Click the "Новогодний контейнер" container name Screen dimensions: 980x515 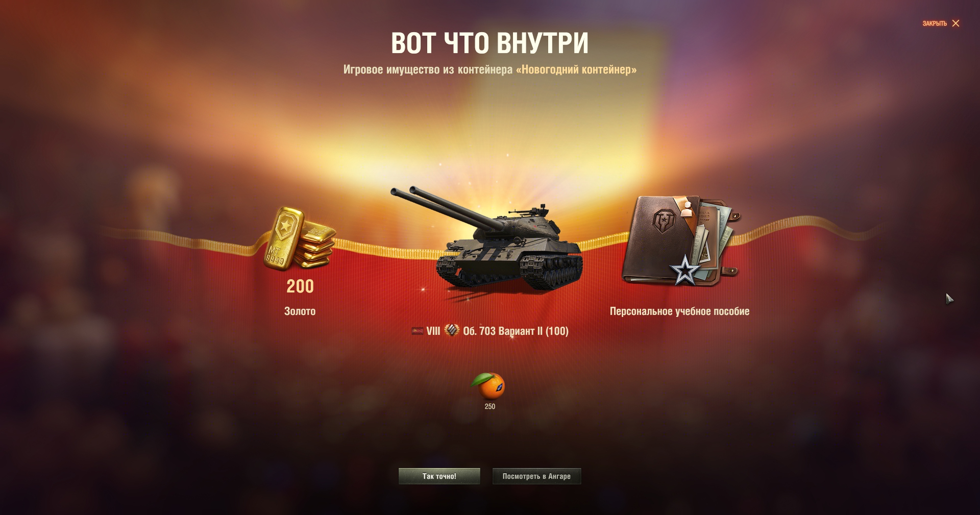click(x=576, y=69)
